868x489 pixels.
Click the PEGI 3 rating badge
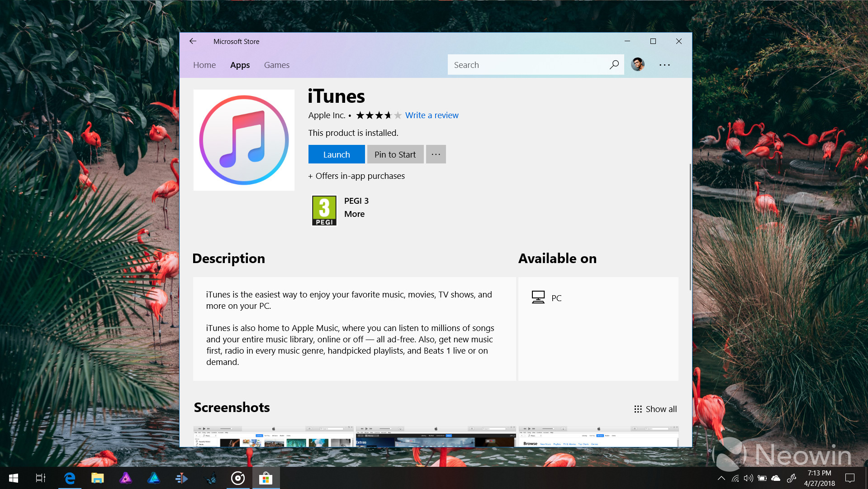324,211
